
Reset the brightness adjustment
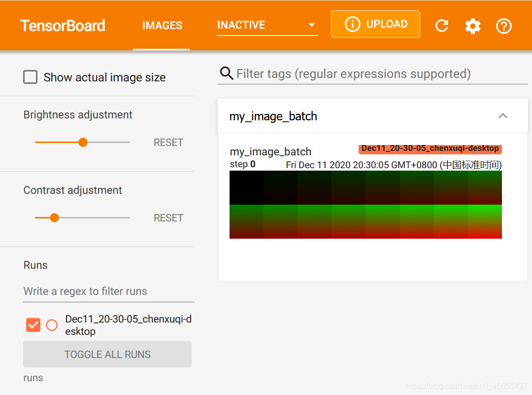[x=168, y=143]
